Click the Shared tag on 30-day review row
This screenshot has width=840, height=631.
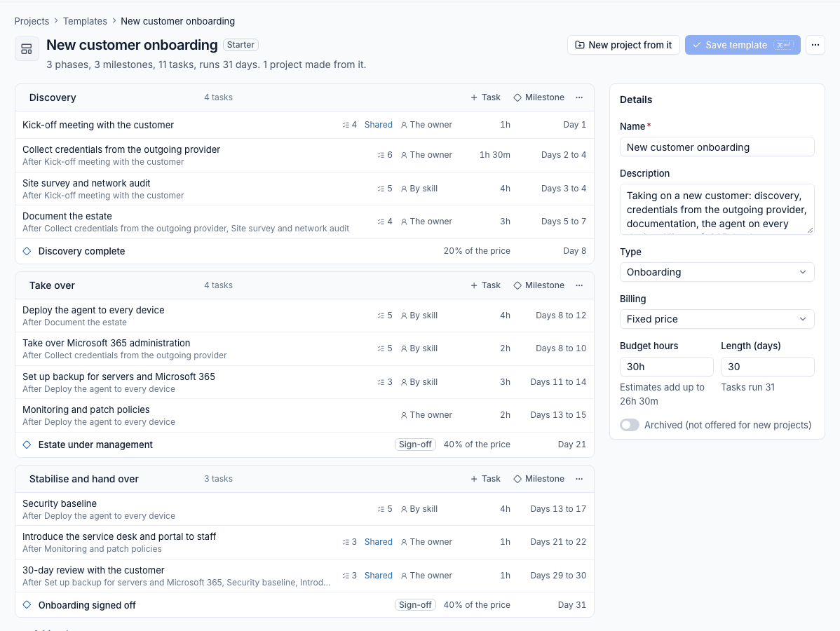pos(378,576)
